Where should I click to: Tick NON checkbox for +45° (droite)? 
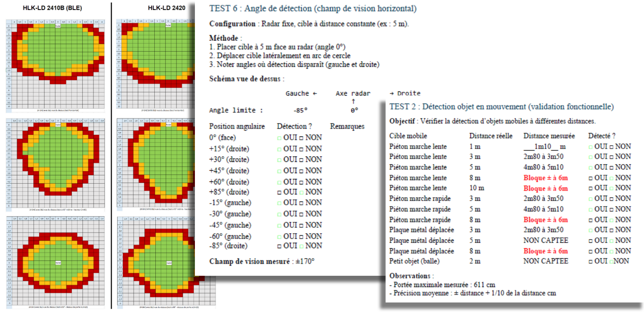tap(302, 171)
